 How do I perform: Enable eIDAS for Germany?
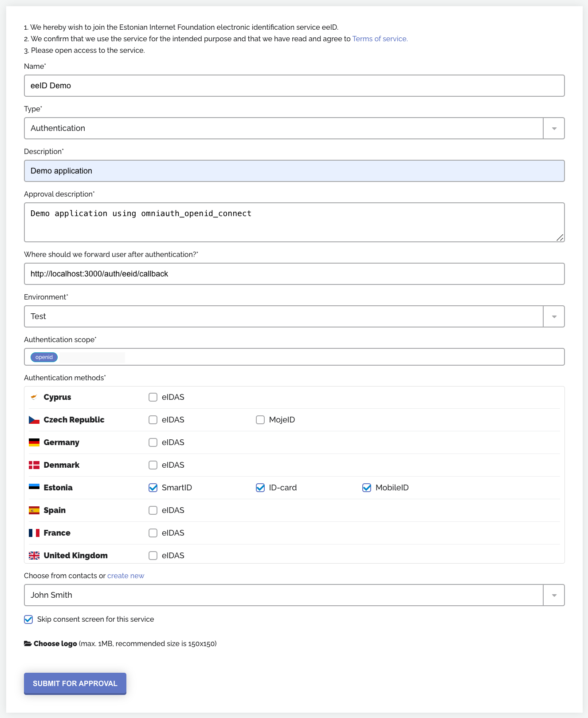(153, 442)
